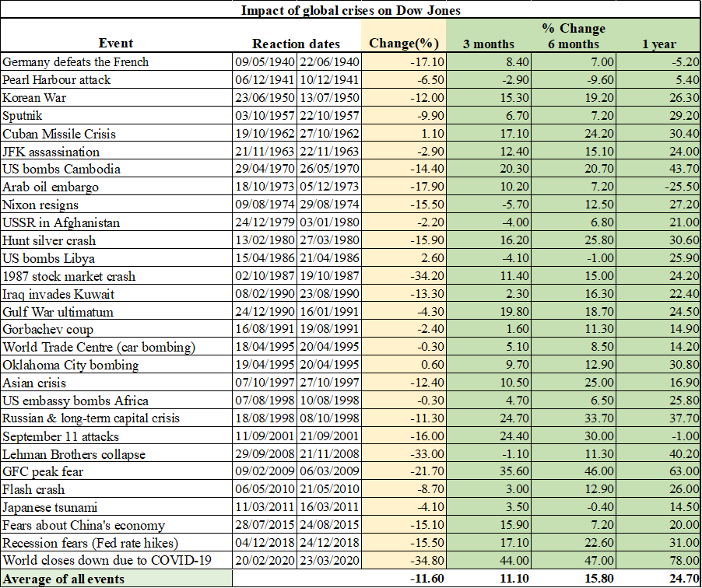Viewport: 702px width, 588px height.
Task: Click Iraq invades Kuwait end date 23/08/1990
Action: point(329,294)
